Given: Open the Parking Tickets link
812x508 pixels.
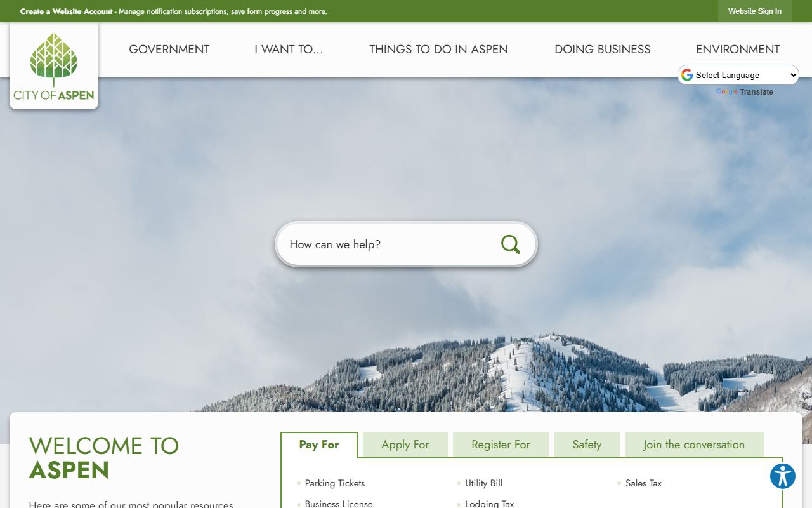Looking at the screenshot, I should 335,483.
